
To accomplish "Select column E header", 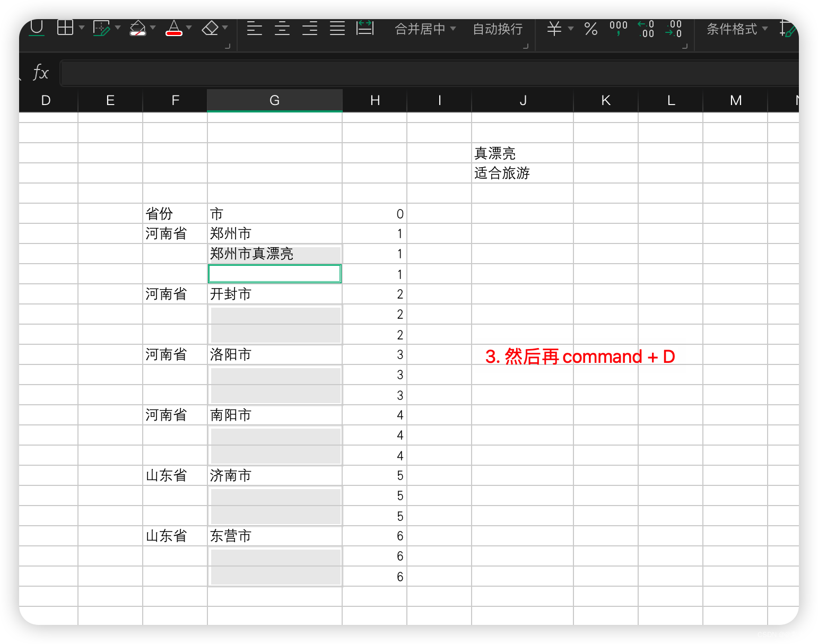I will coord(110,100).
